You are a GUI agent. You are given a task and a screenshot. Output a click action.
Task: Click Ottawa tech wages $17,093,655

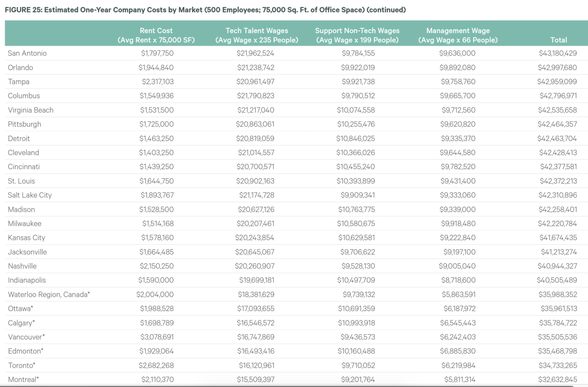point(255,309)
